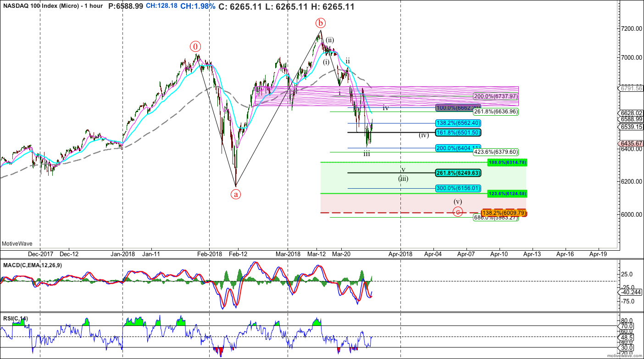The height and width of the screenshot is (359, 644).
Task: Click the "Feb-12" date axis label
Action: (238, 253)
